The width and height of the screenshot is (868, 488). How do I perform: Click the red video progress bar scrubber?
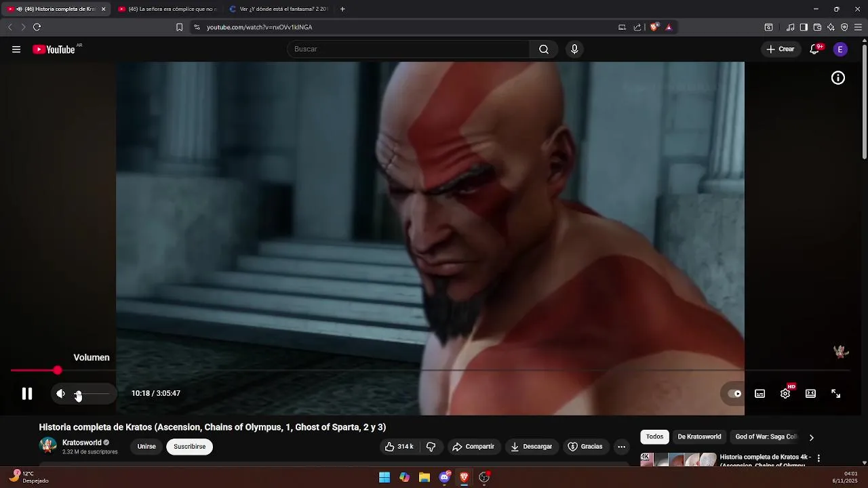click(x=58, y=370)
